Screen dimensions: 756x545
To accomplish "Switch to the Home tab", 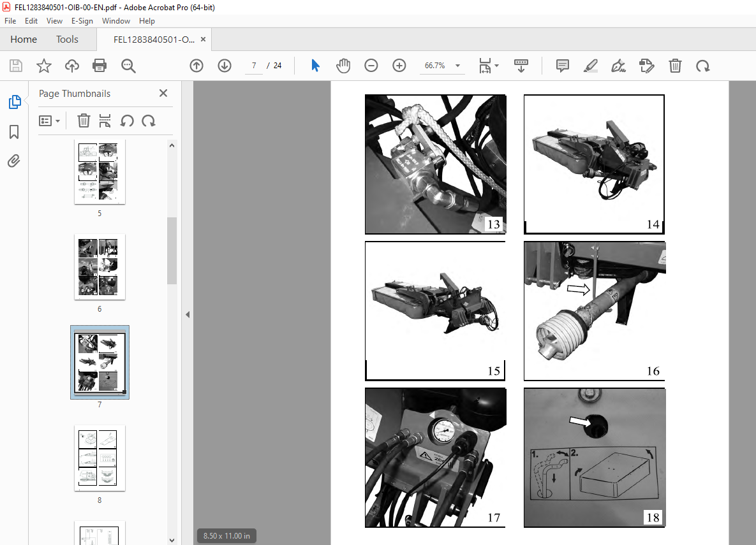I will 24,40.
